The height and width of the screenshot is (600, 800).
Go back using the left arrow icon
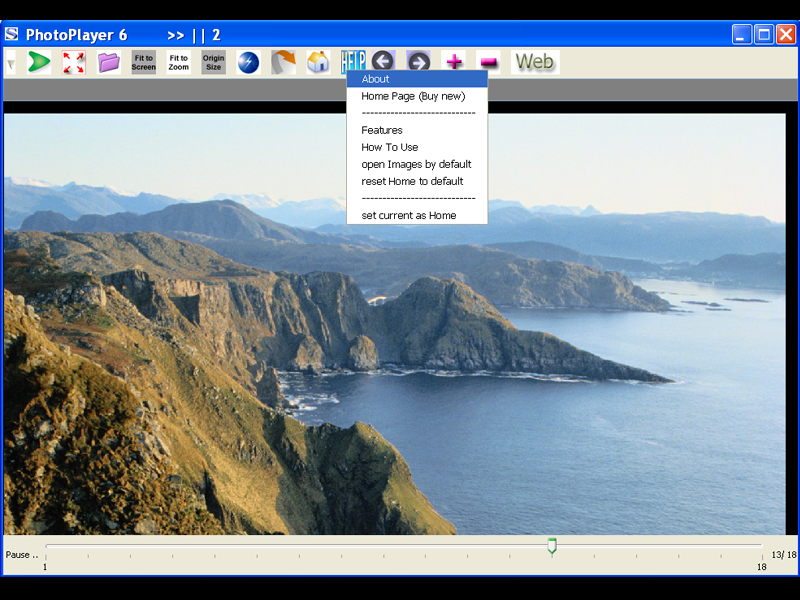click(x=383, y=61)
